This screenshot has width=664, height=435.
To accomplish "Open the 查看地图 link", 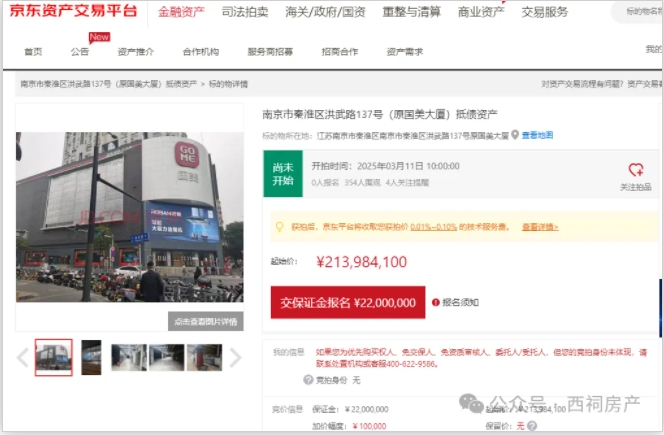I will click(536, 135).
